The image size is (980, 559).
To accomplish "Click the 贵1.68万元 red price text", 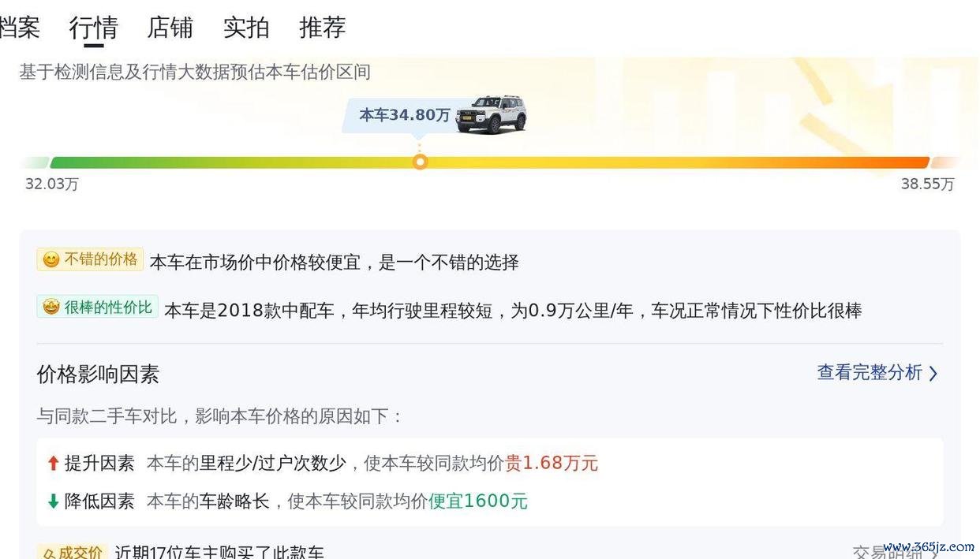I will coord(552,463).
